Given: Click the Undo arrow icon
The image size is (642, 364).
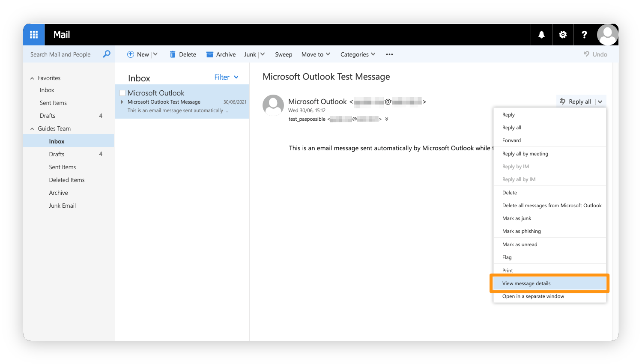Looking at the screenshot, I should click(587, 54).
